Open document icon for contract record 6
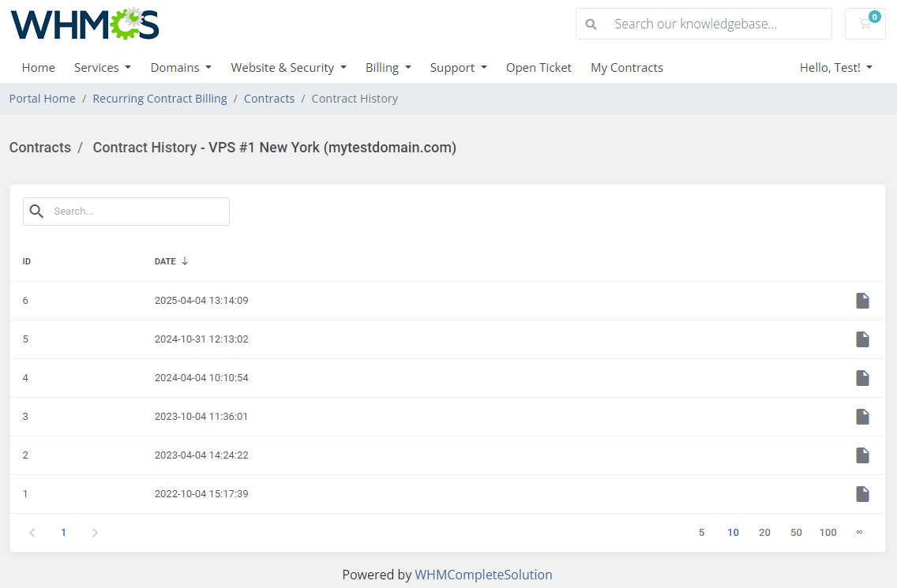Screen dimensions: 897x588 [862, 301]
